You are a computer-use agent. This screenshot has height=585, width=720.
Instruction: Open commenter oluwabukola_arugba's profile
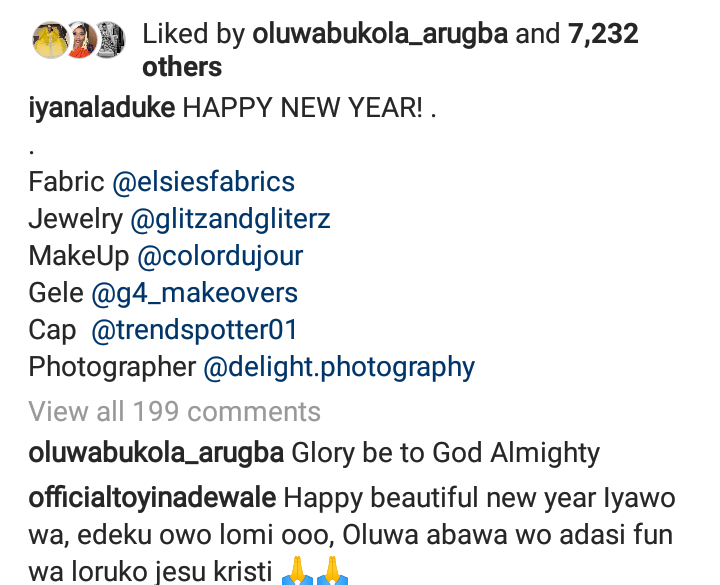[x=156, y=453]
